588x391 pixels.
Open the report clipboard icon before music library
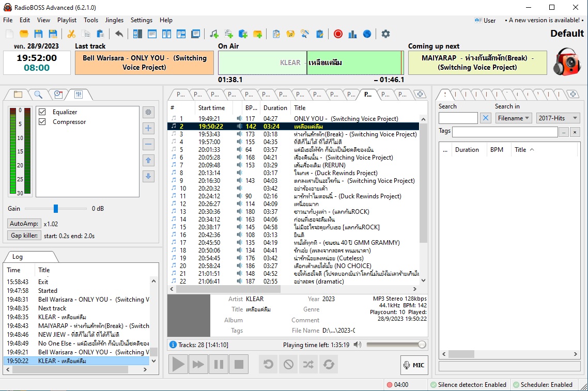276,34
